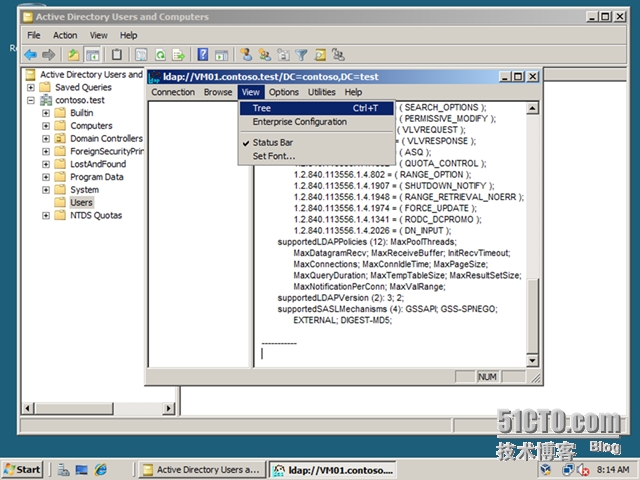640x480 pixels.
Task: Select the contoso.test domain item
Action: click(80, 100)
